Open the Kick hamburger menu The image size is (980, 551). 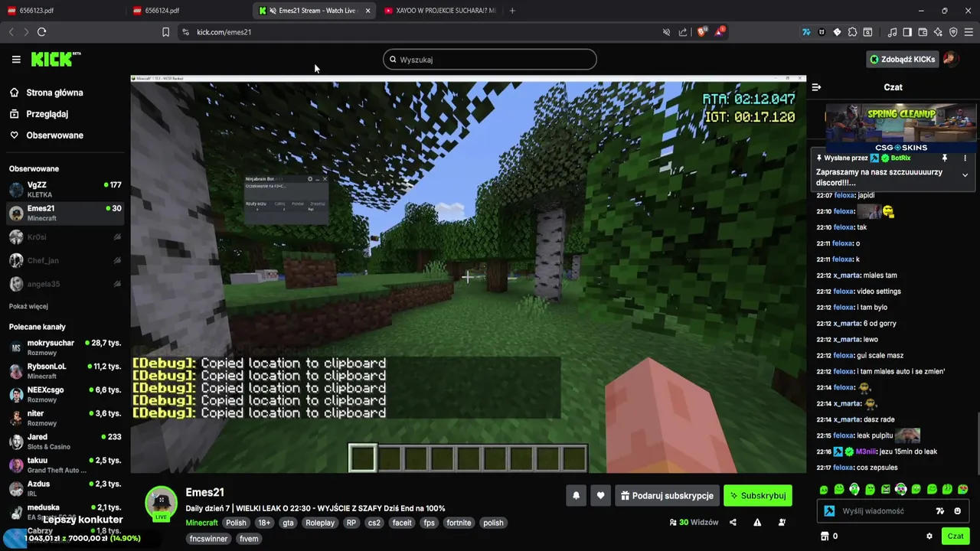click(16, 60)
